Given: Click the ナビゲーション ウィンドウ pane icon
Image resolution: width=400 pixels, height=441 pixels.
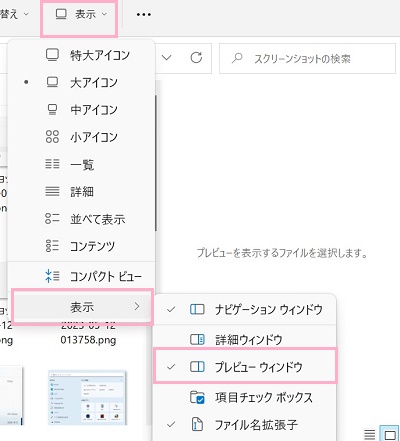Looking at the screenshot, I should 197,309.
